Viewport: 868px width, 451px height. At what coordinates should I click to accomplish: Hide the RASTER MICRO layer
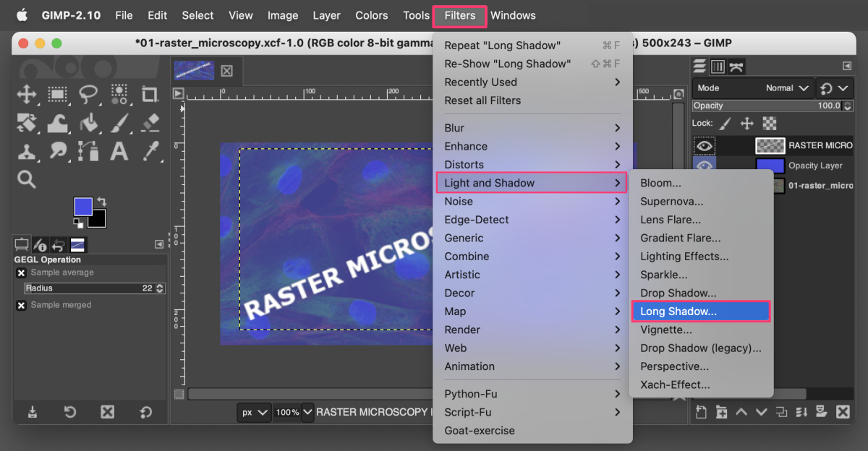click(703, 146)
